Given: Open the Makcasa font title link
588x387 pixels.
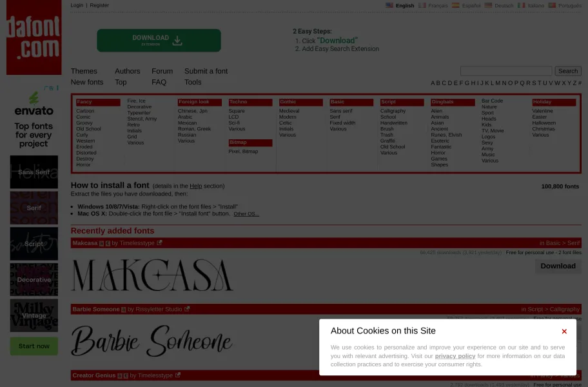Looking at the screenshot, I should 84,243.
